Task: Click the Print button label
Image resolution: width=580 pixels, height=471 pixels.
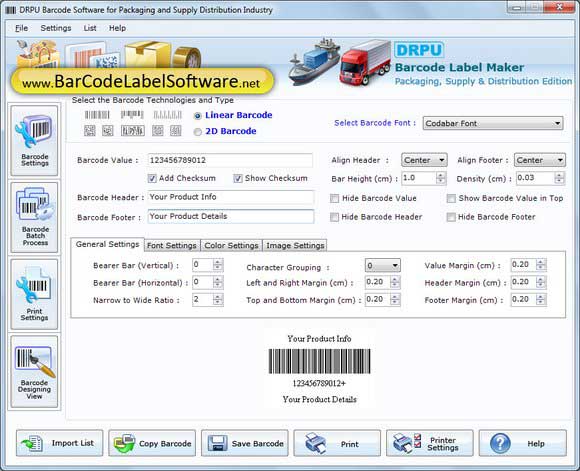Action: tap(350, 444)
